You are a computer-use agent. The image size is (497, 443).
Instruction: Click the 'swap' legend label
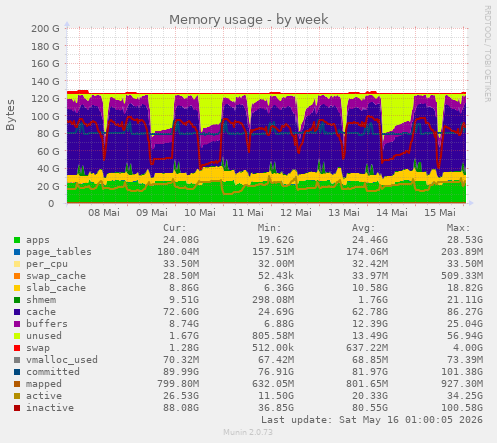click(38, 348)
